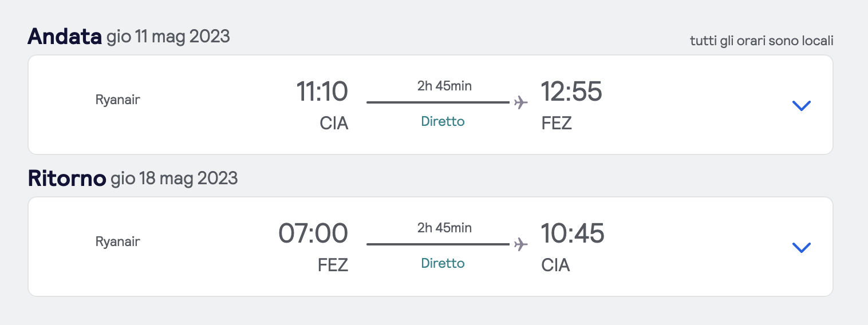Image resolution: width=868 pixels, height=325 pixels.
Task: Click the Diretto label on the return flight
Action: 443,263
